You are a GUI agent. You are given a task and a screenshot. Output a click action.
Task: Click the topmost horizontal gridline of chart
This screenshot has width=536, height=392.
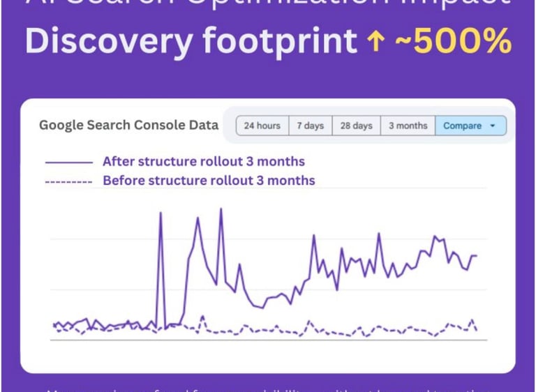(269, 188)
